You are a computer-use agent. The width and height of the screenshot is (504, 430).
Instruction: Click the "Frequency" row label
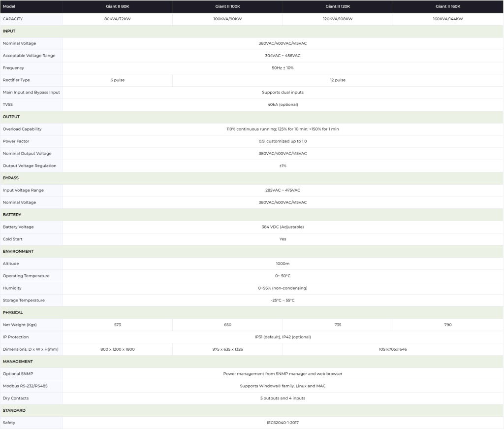coord(13,68)
